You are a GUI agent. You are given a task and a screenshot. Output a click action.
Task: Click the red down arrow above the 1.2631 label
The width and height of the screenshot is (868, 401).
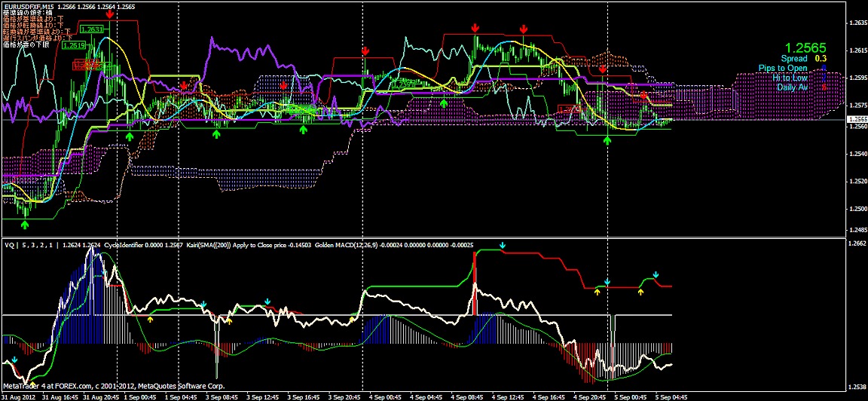(110, 15)
